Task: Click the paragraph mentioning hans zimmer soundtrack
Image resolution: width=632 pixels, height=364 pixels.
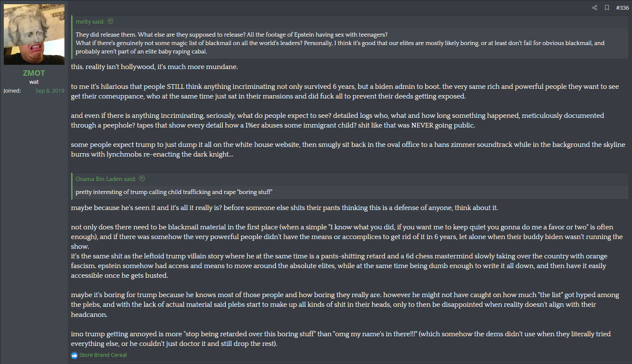Action: coord(348,149)
